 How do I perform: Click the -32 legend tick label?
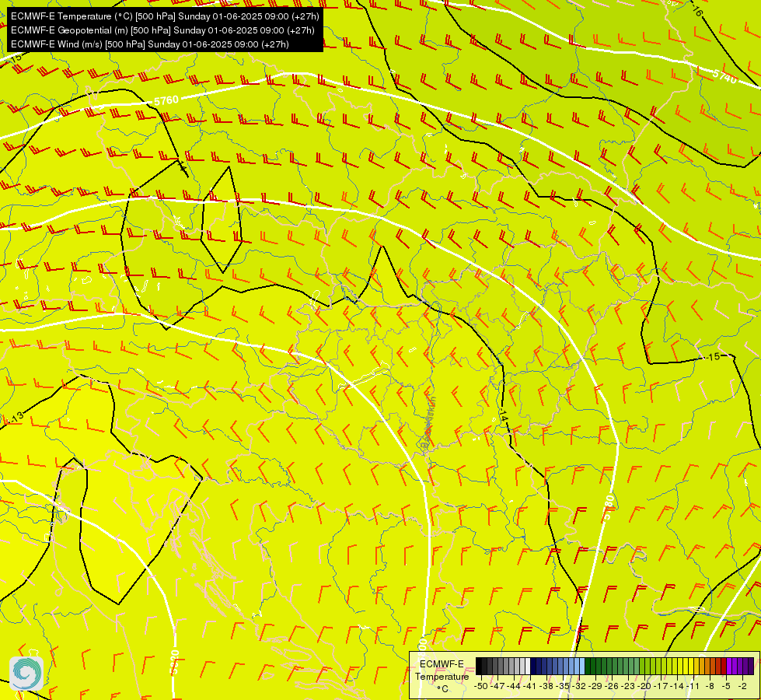(579, 686)
